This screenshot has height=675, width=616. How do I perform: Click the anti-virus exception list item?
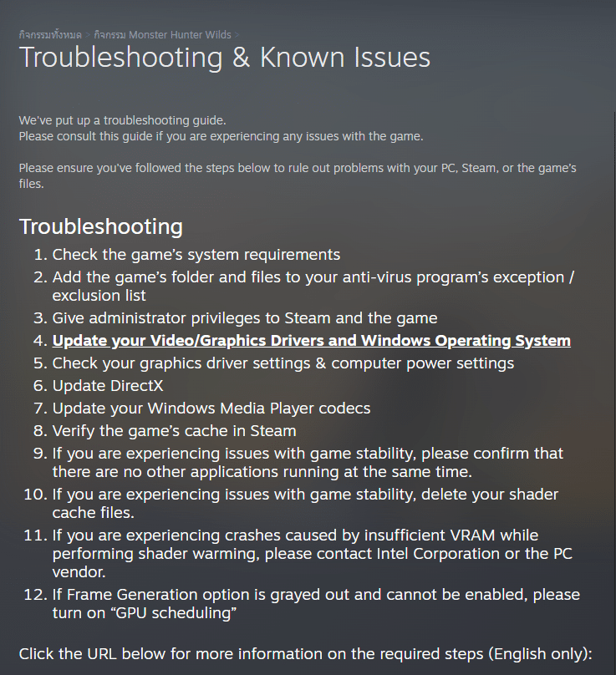point(313,287)
